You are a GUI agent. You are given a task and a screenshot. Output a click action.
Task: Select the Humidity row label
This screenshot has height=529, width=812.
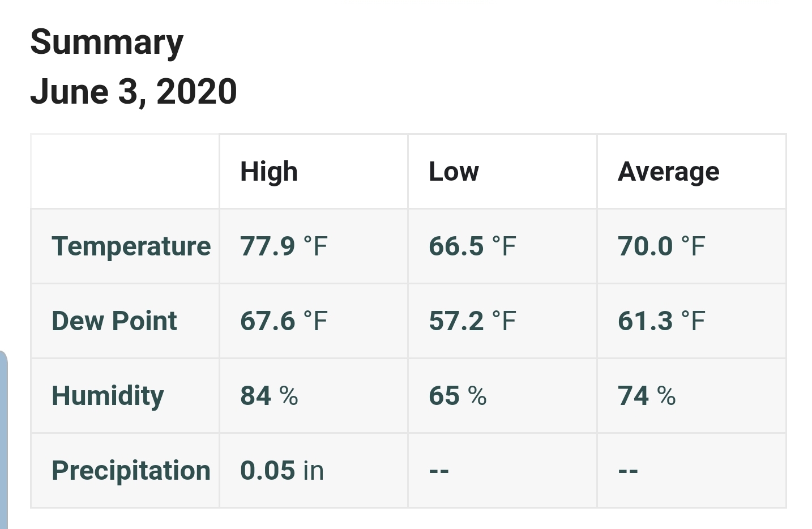click(x=108, y=396)
